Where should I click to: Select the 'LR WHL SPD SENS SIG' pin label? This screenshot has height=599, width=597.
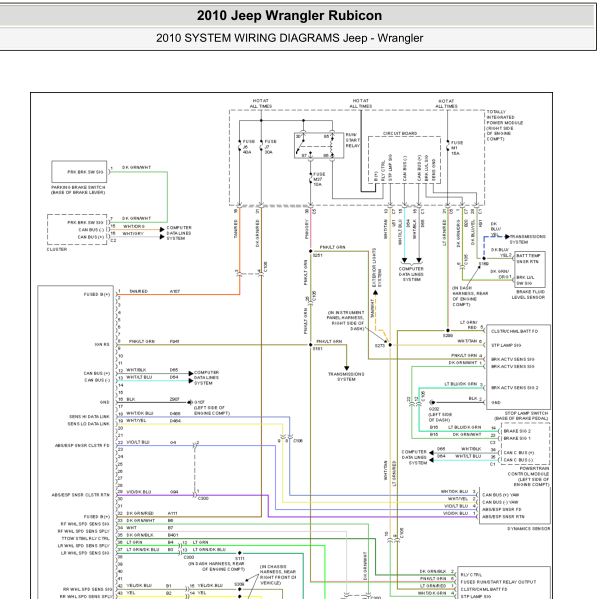[85, 553]
